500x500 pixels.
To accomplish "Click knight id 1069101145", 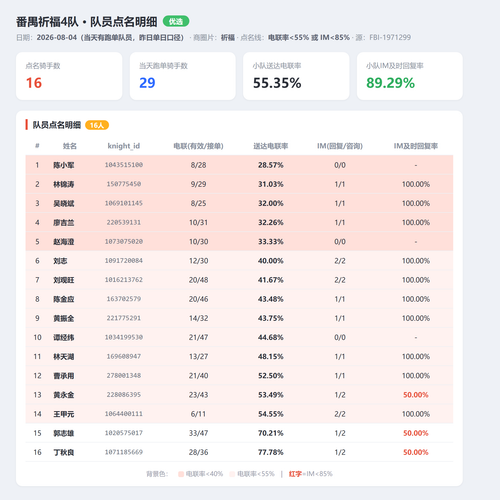I will click(124, 203).
